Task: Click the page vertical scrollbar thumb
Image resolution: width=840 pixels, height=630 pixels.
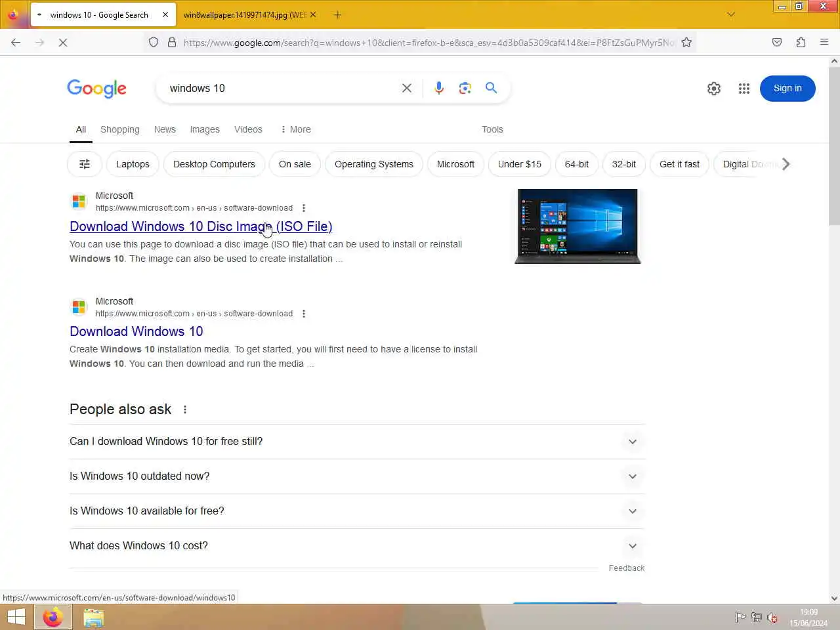Action: (x=834, y=146)
